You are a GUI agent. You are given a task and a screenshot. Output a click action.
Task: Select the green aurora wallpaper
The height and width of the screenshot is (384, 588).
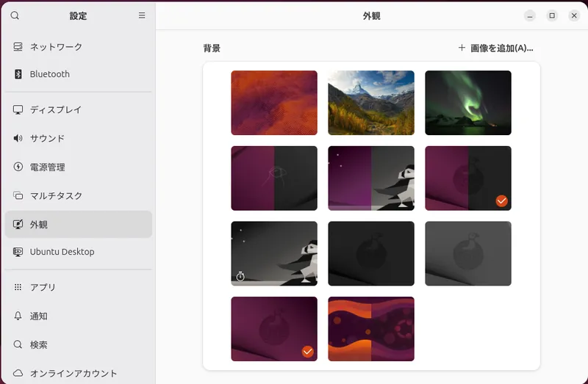point(468,103)
